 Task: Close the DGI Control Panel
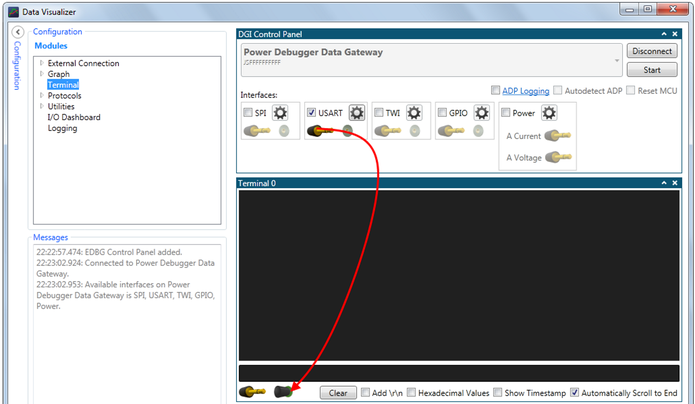coord(675,34)
